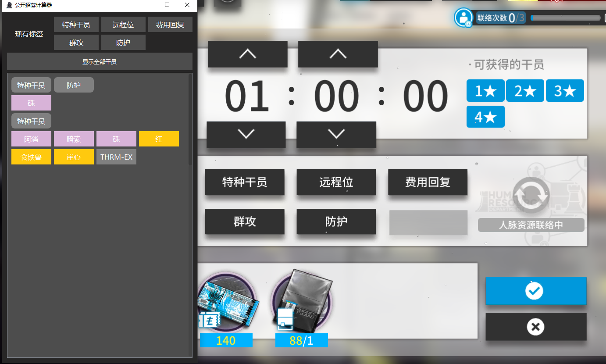Viewport: 606px width, 364px height.
Task: Click the standalone 特种干员 label above 阿消
Action: (31, 121)
